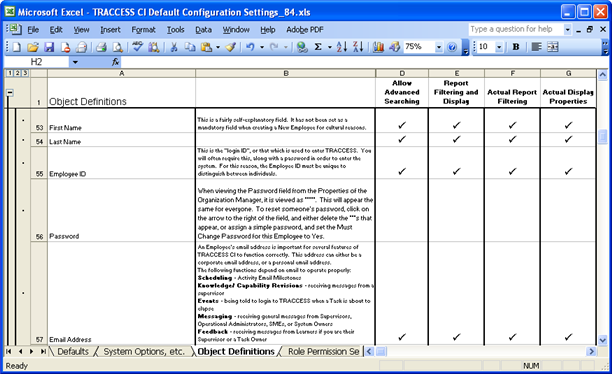
Task: Switch to System Options, etc. sheet tab
Action: [x=144, y=352]
